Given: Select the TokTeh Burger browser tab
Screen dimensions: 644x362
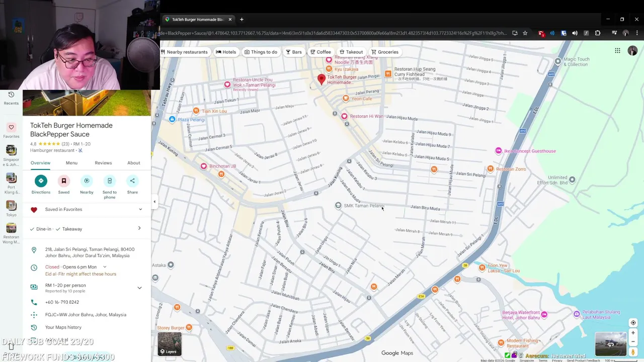Looking at the screenshot, I should pos(198,20).
